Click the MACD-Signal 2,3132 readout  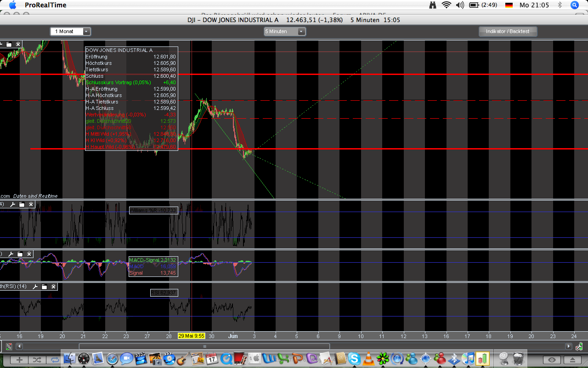click(153, 260)
